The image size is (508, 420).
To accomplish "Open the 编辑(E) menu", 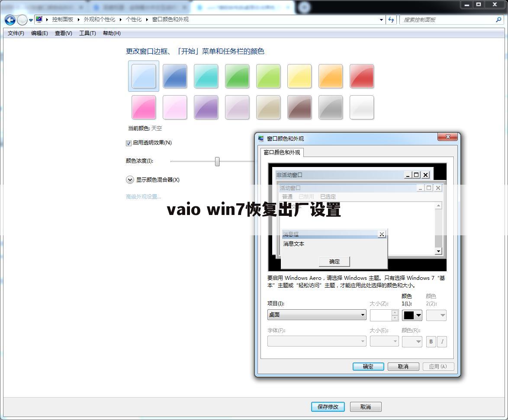I will coord(39,33).
